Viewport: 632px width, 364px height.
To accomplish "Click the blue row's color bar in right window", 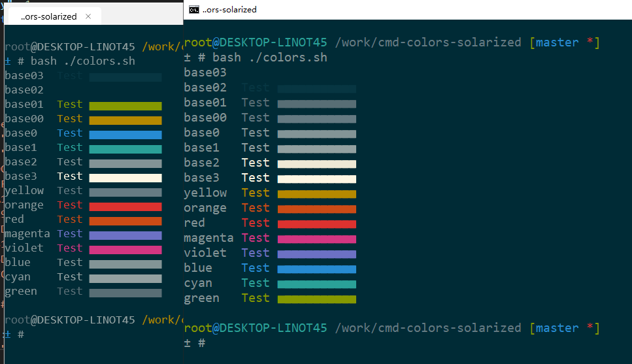I will point(317,269).
